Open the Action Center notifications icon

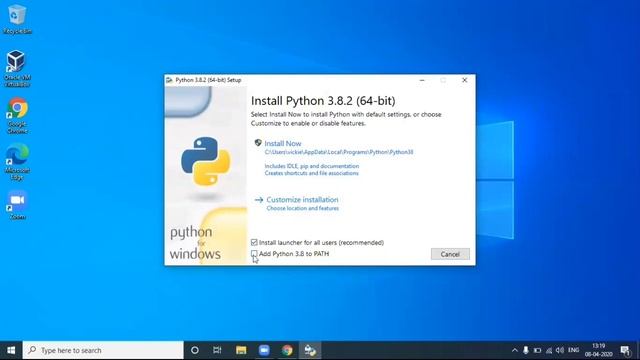click(x=625, y=350)
